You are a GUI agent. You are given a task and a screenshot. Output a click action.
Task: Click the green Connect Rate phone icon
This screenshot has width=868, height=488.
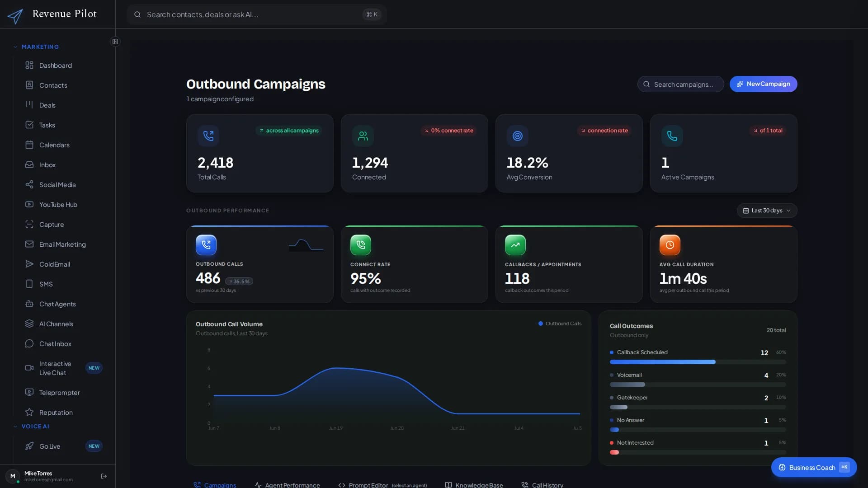coord(361,245)
